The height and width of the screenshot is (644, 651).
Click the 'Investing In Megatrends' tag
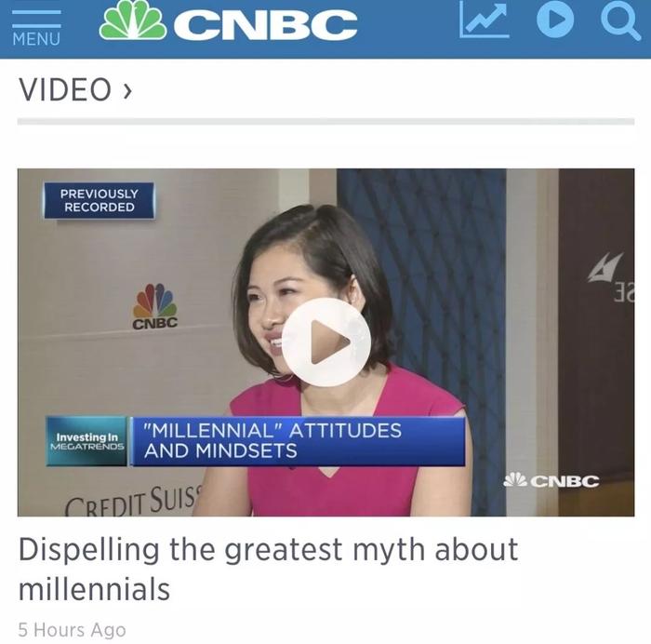86,441
